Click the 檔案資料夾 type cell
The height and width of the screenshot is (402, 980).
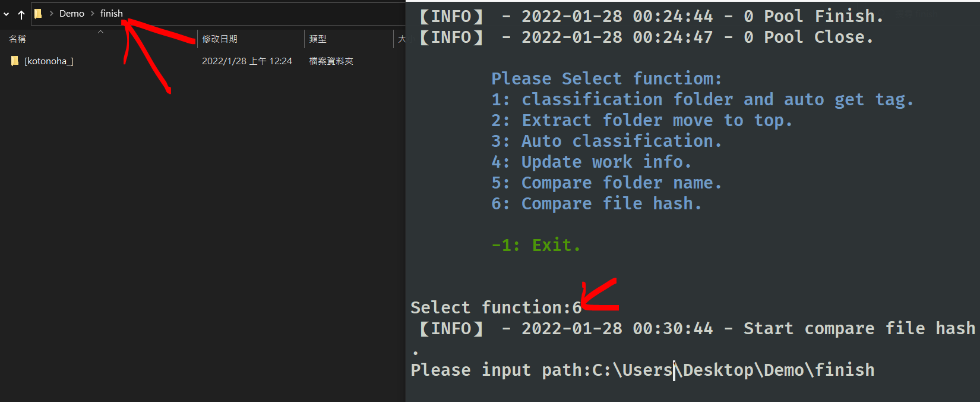click(331, 61)
